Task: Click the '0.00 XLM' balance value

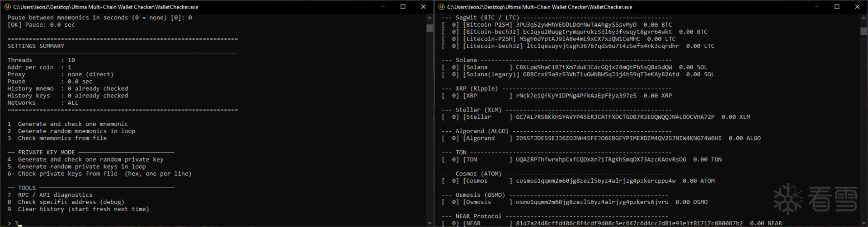Action: pyautogui.click(x=736, y=117)
